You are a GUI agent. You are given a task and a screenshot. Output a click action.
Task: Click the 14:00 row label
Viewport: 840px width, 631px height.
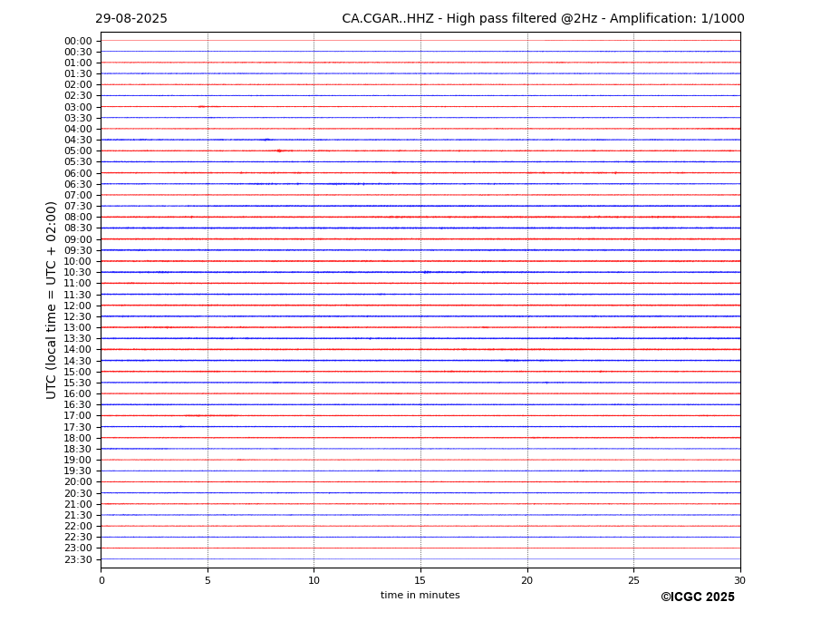[78, 350]
